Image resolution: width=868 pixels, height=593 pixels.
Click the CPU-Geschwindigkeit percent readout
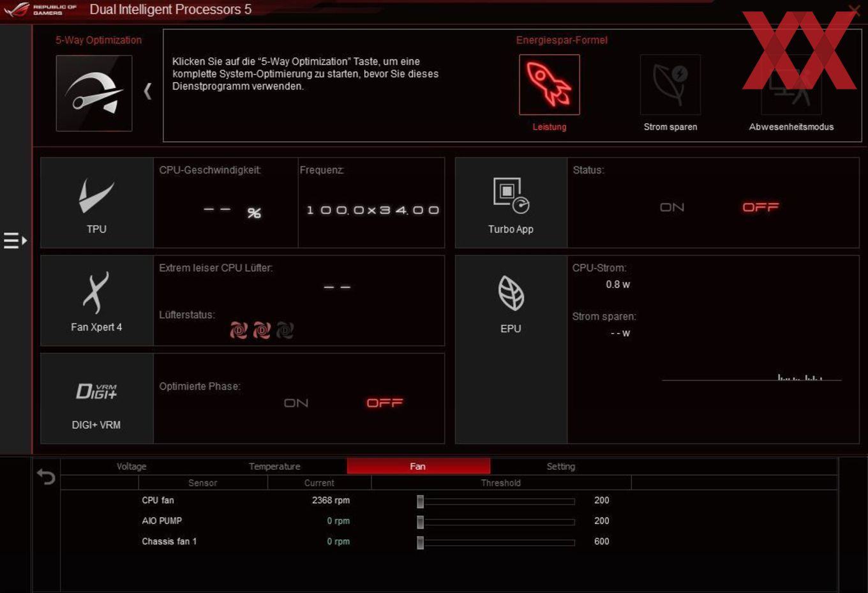pyautogui.click(x=232, y=211)
